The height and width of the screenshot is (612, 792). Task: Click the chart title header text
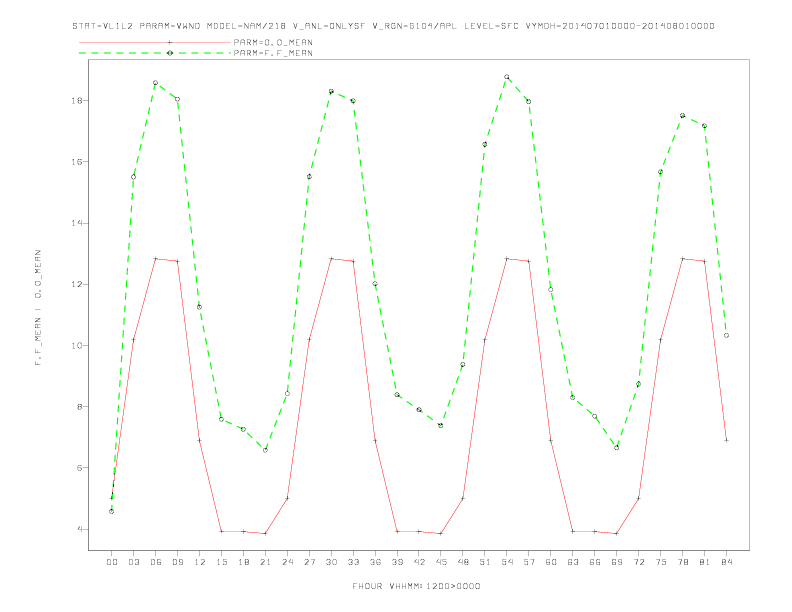[393, 26]
